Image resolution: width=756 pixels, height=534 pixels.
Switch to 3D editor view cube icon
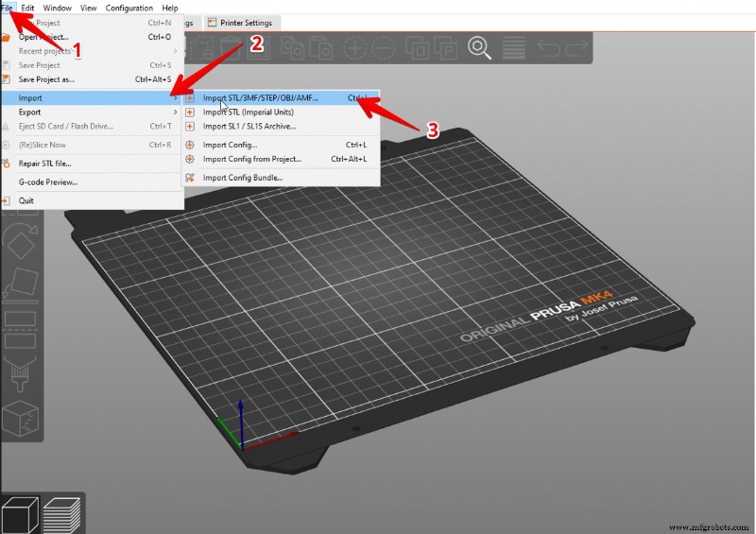(19, 514)
